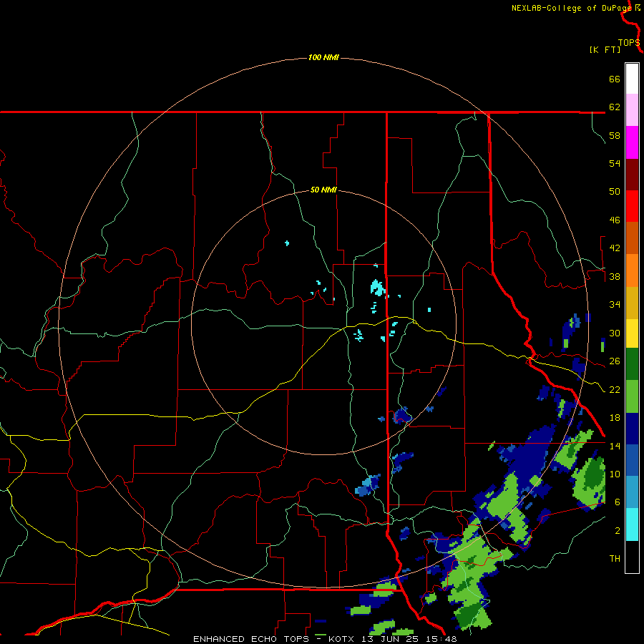Click the gold legend color band
Viewport: 644px width, 644px height.
(x=632, y=303)
